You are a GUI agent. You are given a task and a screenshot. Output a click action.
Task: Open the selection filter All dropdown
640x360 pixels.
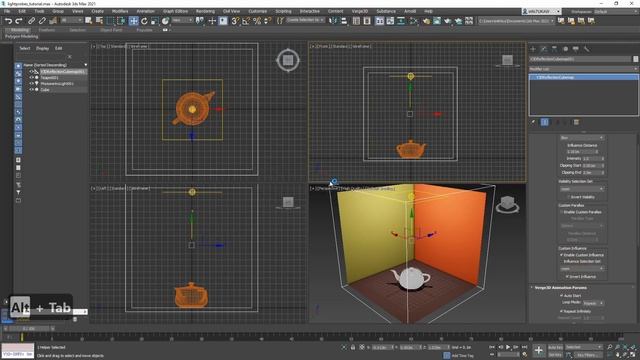(x=71, y=20)
